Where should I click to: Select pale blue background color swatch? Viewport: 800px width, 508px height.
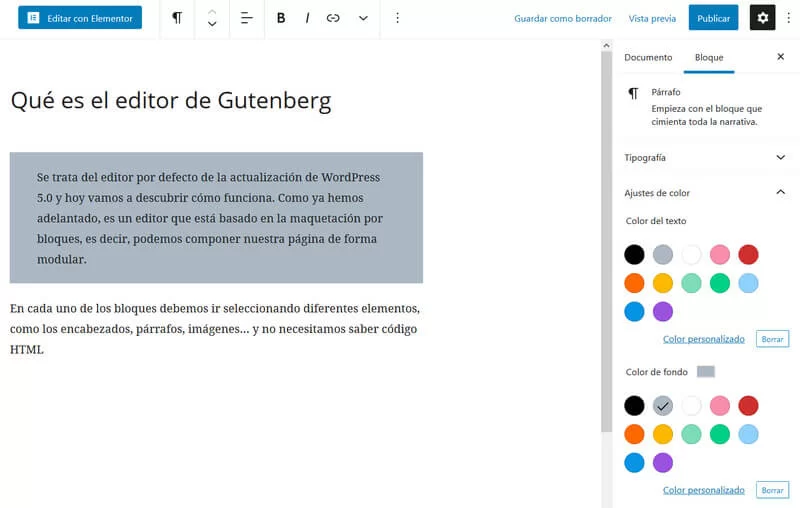[748, 435]
